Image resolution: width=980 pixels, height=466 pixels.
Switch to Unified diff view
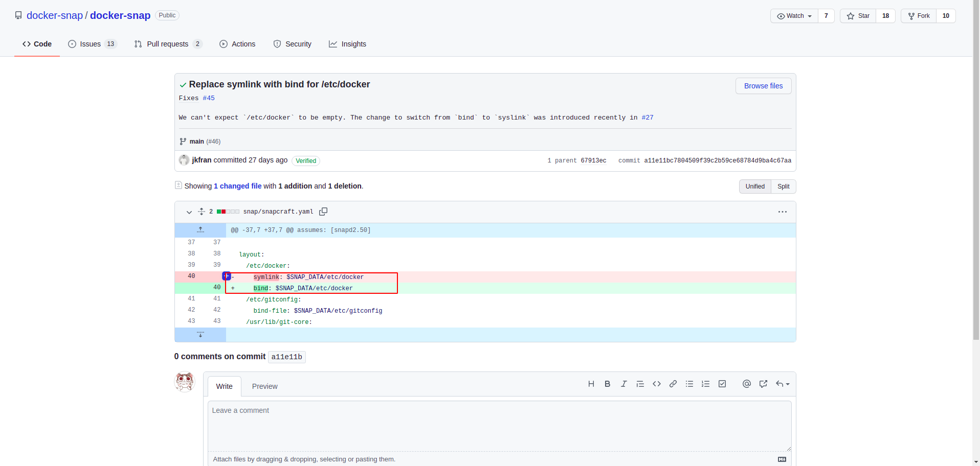coord(755,187)
